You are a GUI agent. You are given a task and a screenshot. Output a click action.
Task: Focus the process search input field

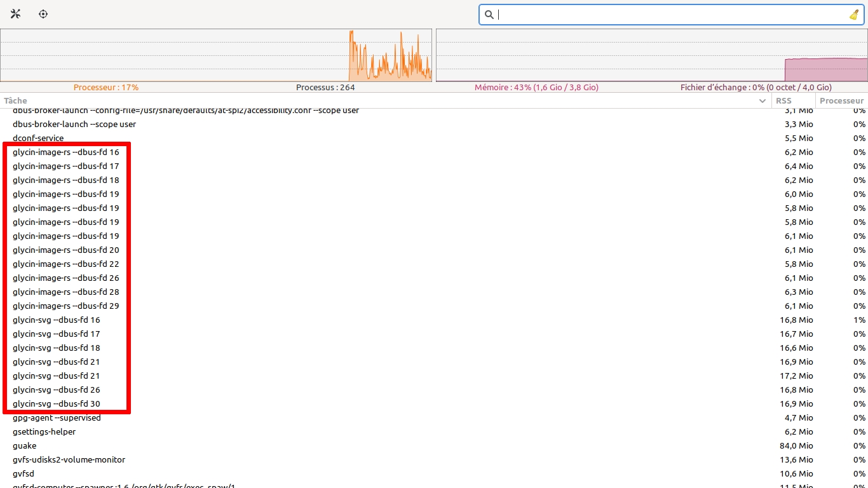pos(672,15)
